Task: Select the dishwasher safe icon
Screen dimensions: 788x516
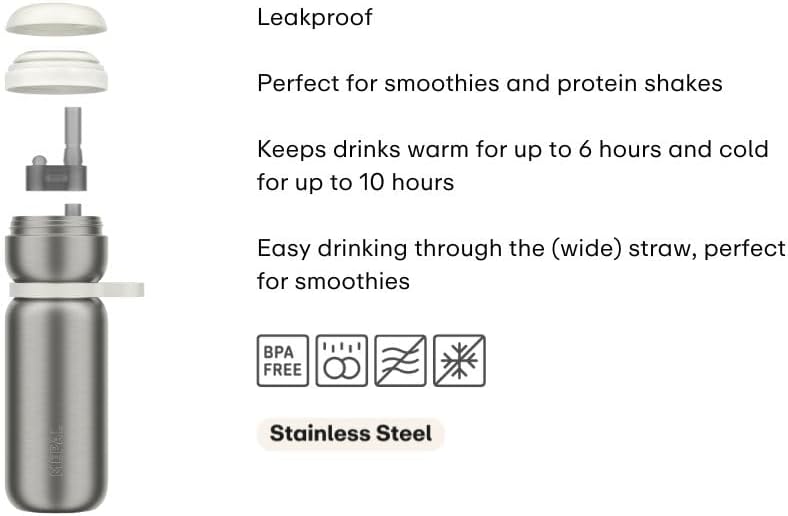Action: tap(342, 360)
